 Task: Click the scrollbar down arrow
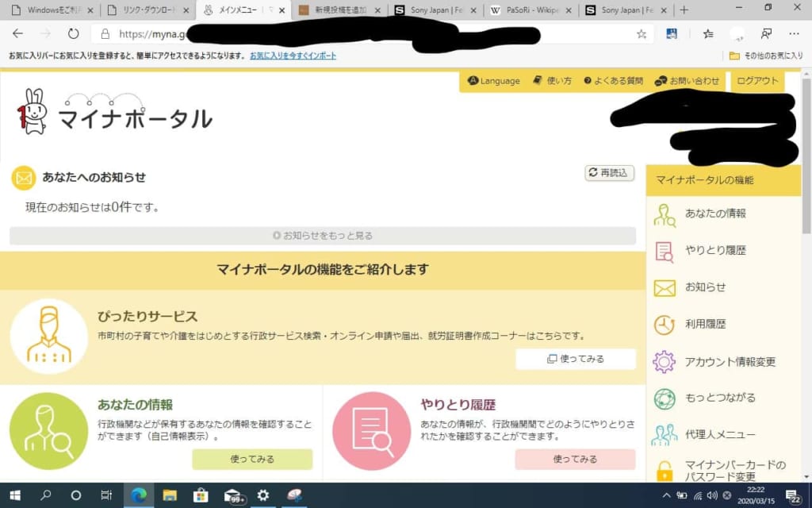pos(806,477)
